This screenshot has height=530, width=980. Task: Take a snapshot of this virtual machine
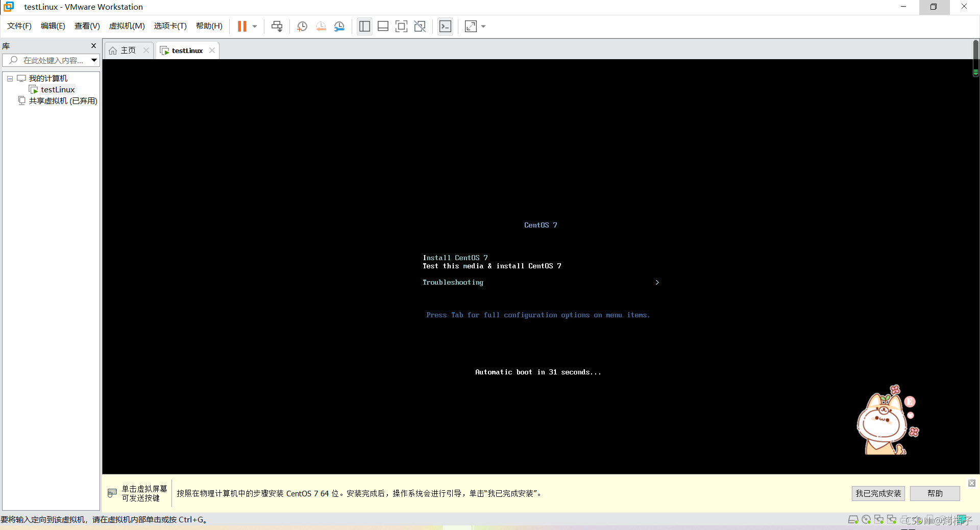pos(302,27)
